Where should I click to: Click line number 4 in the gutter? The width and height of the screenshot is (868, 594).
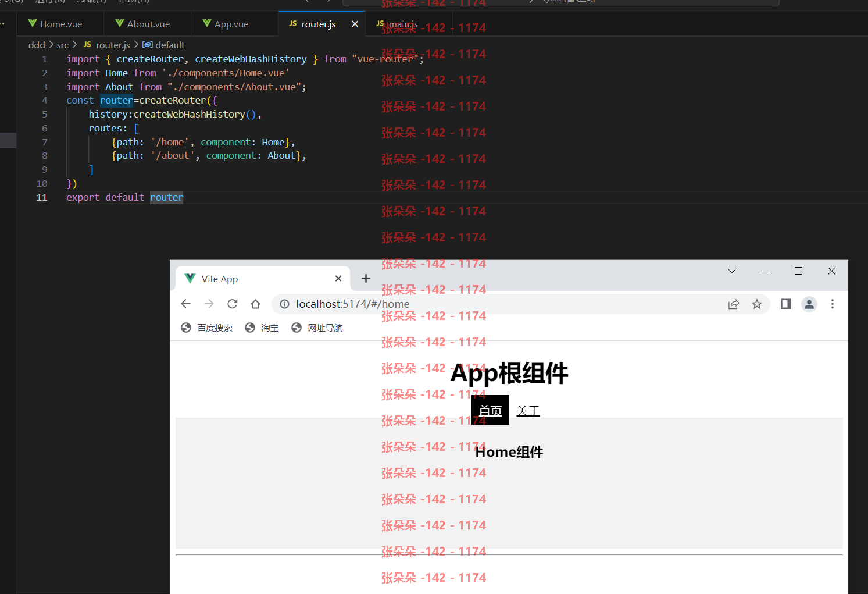coord(44,100)
